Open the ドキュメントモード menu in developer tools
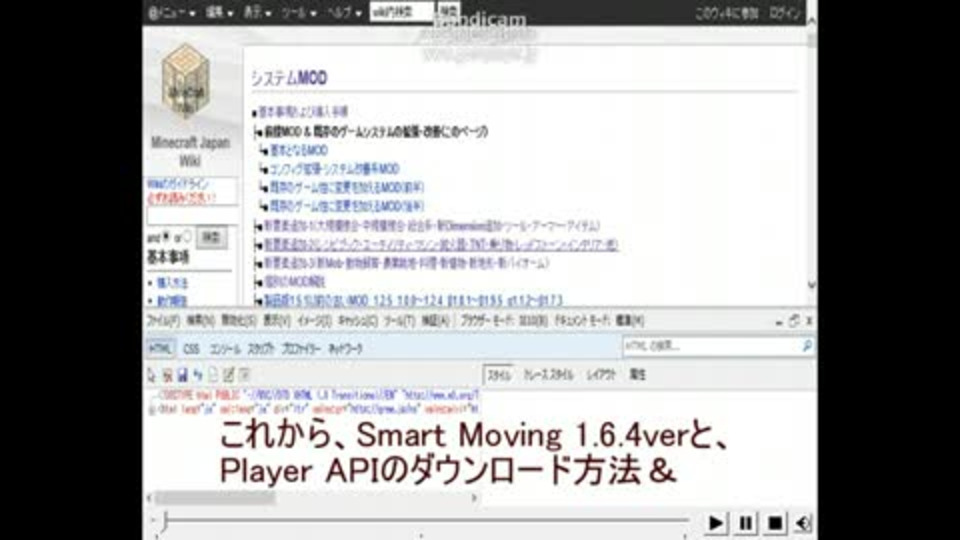Viewport: 960px width, 540px height. (599, 320)
